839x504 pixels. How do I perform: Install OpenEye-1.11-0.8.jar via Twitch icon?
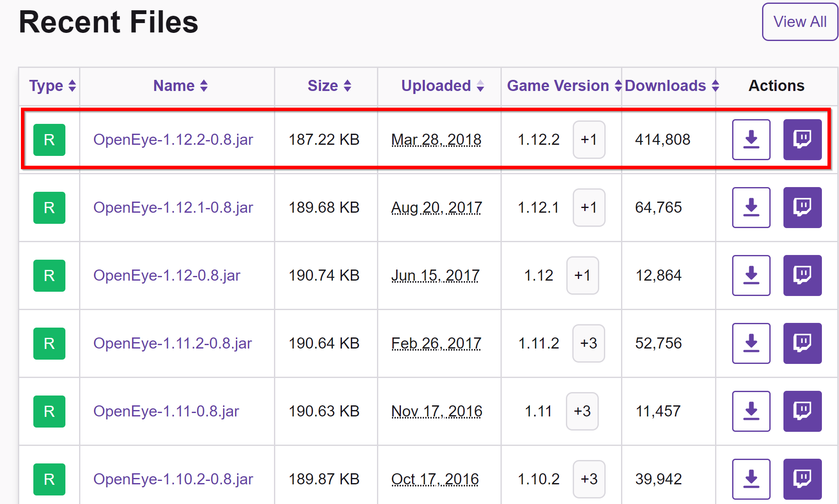pos(802,411)
